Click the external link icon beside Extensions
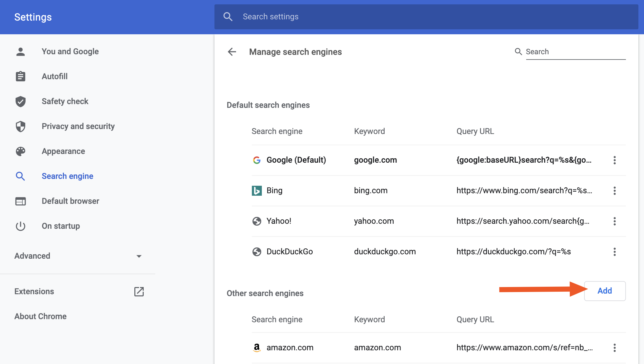The height and width of the screenshot is (364, 644). [139, 292]
